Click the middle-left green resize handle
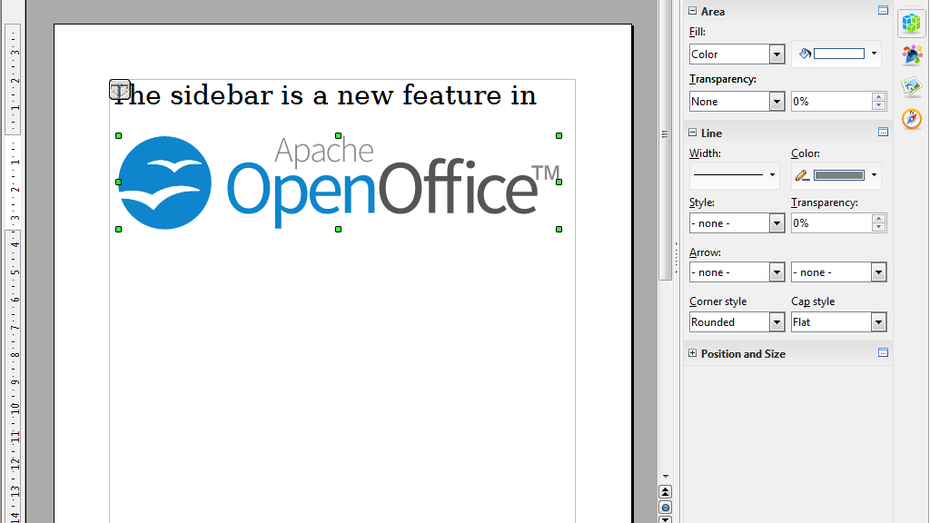 tap(119, 182)
